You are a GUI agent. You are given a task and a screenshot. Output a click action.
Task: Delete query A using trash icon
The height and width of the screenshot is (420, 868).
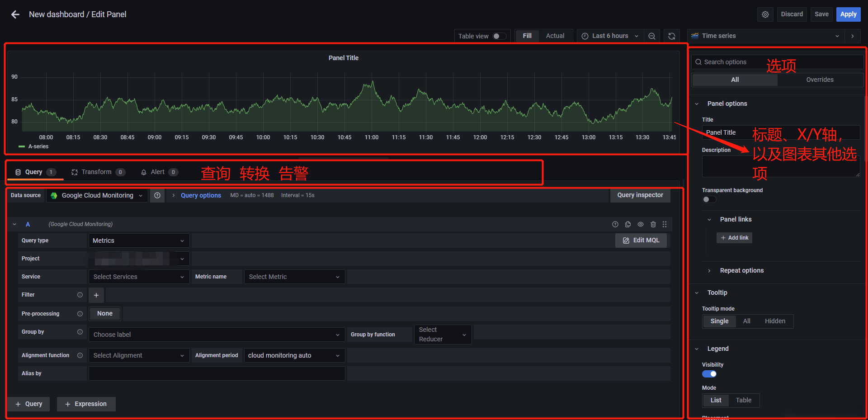click(x=653, y=224)
